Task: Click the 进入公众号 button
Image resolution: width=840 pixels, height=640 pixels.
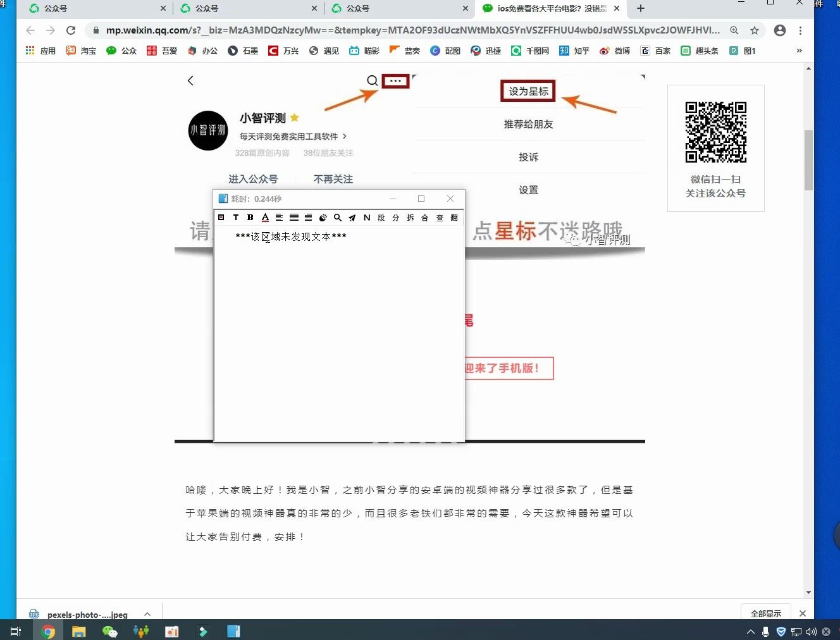Action: pos(254,179)
